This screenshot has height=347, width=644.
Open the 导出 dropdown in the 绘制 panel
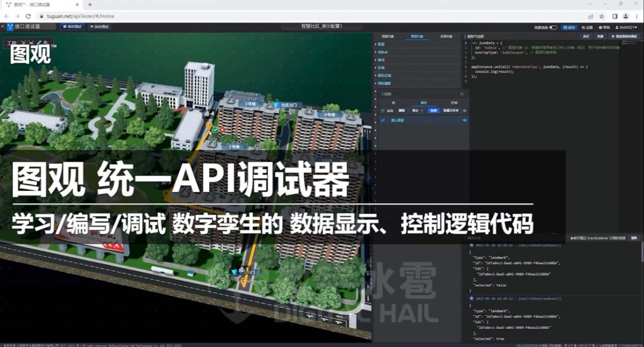[417, 110]
